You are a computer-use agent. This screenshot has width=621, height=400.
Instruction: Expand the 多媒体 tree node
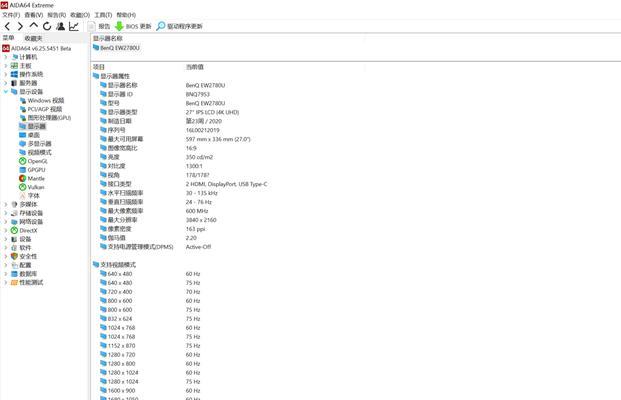6,204
